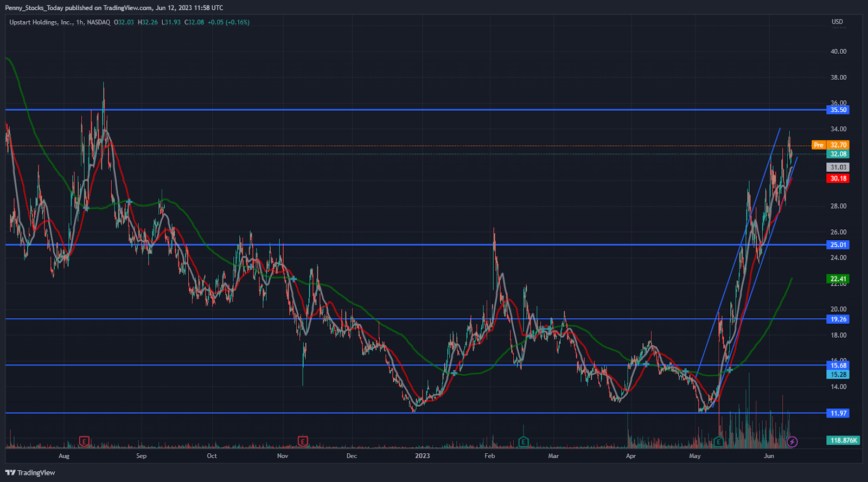868x482 pixels.
Task: Click the Feb label on time axis
Action: tap(490, 456)
